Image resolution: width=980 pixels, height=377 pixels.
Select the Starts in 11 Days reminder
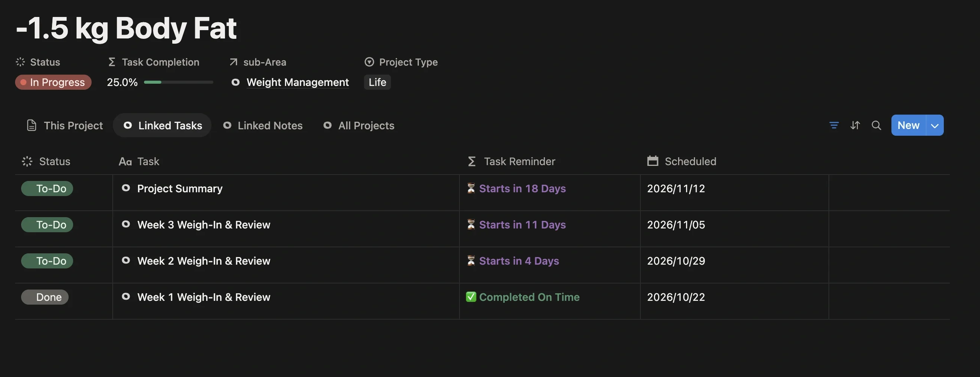pos(516,225)
